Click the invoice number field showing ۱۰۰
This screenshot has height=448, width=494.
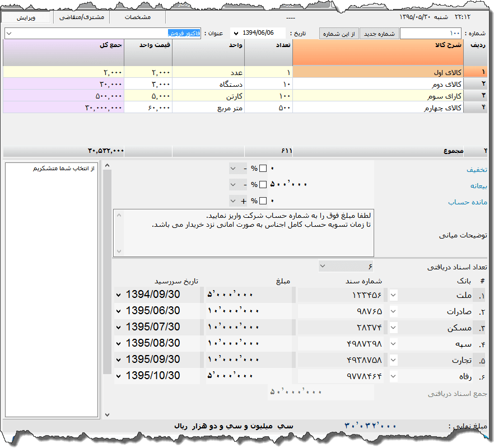(x=430, y=34)
